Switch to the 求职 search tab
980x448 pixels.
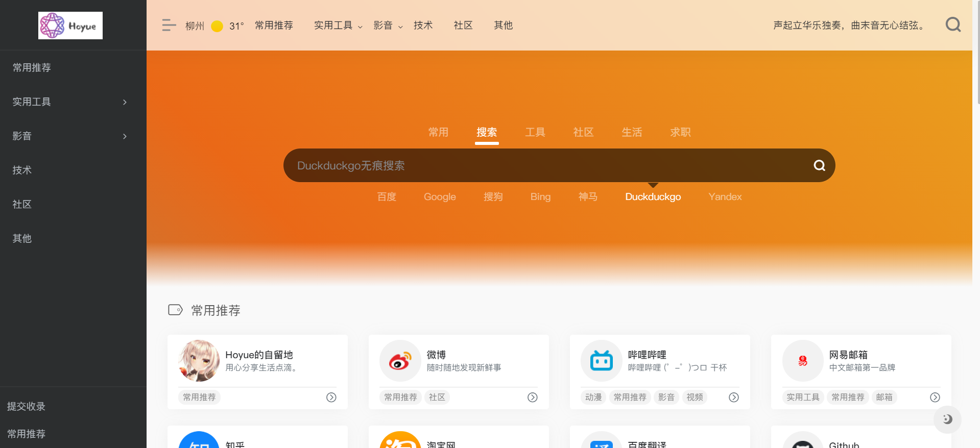tap(680, 133)
